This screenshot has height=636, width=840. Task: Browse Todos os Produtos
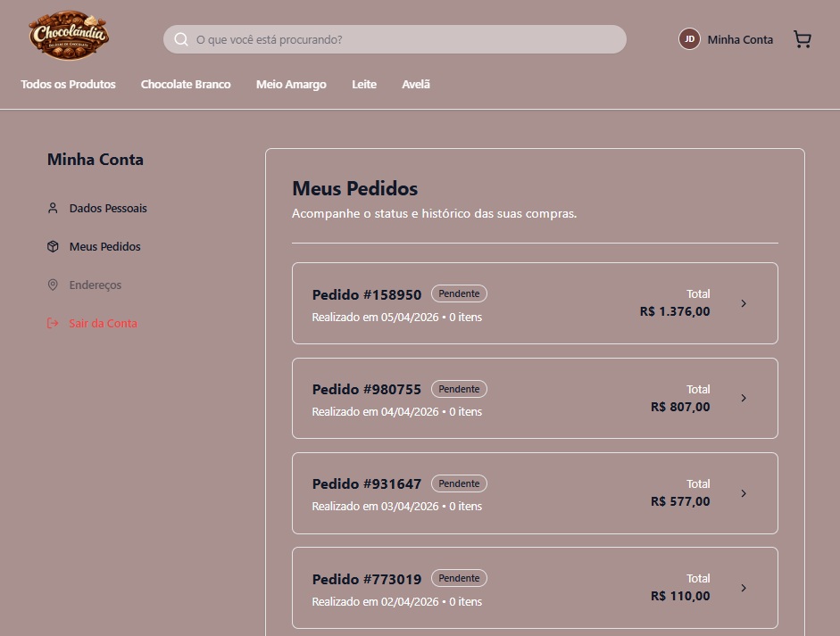[x=69, y=84]
